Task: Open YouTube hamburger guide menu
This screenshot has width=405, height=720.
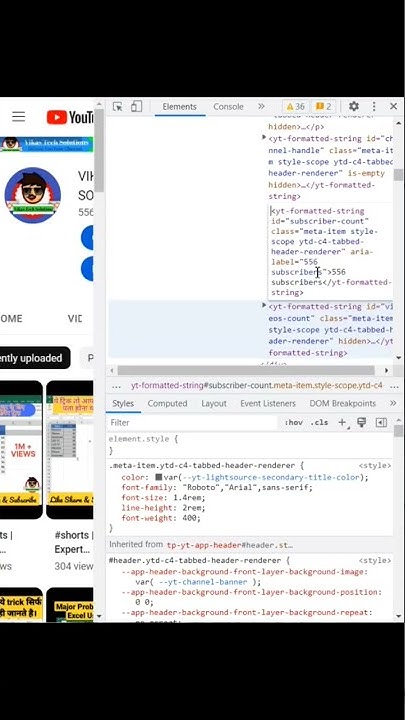Action: pyautogui.click(x=18, y=117)
